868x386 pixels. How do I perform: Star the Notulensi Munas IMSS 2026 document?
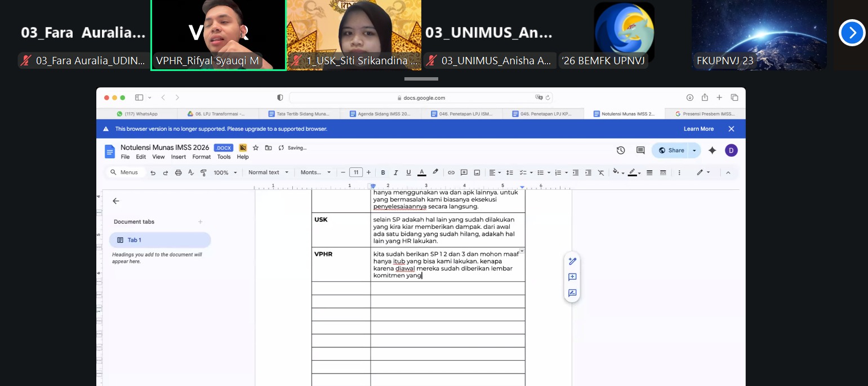[256, 148]
